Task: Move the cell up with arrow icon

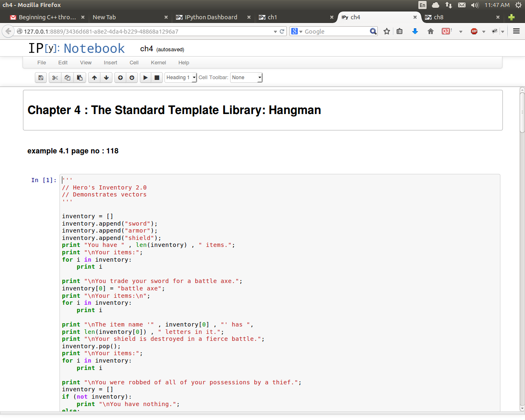Action: click(94, 78)
